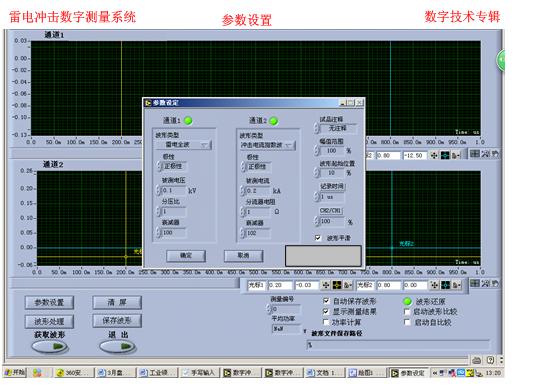Click cursor 2 movement tool icon in lower graph
Viewport: 554px width, 392px height.
pyautogui.click(x=434, y=285)
